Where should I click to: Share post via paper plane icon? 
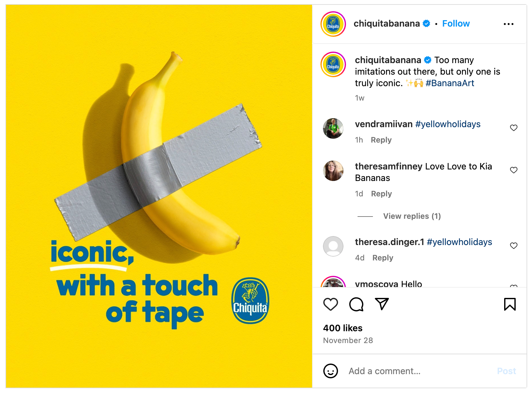382,304
